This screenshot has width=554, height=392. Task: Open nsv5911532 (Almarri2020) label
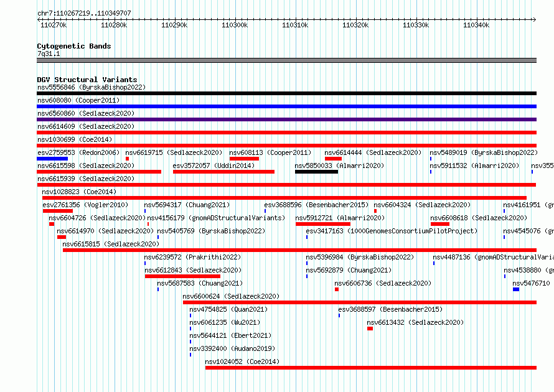(474, 166)
